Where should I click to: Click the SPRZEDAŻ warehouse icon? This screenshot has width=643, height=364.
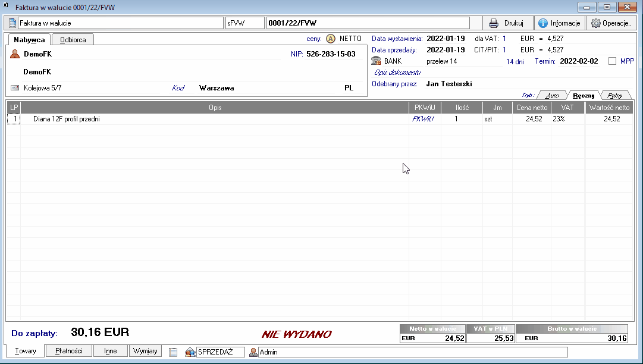click(x=190, y=352)
